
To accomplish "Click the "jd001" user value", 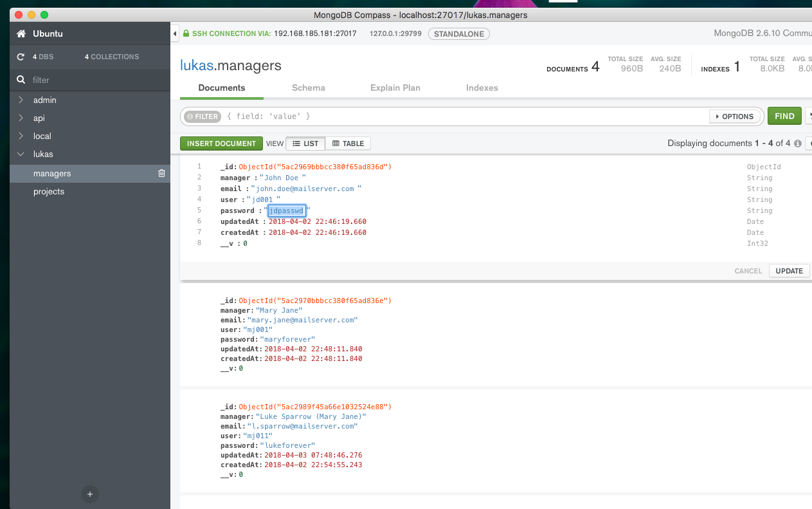I will pyautogui.click(x=264, y=199).
